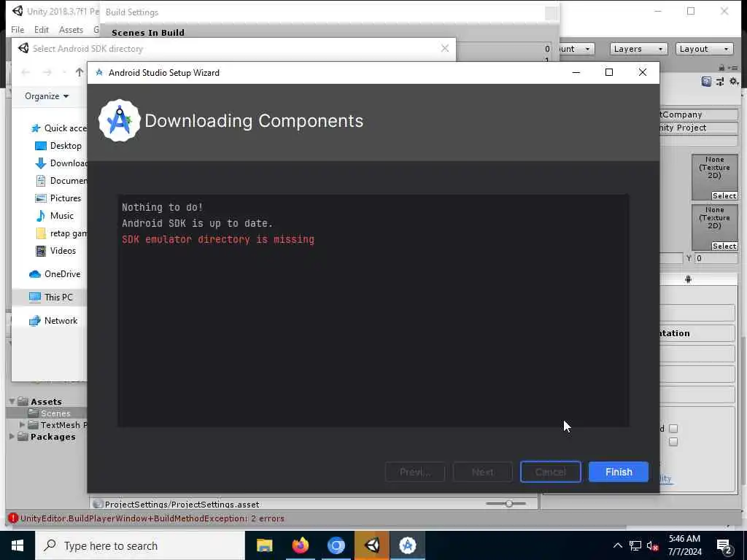Image resolution: width=747 pixels, height=560 pixels.
Task: Click the Cancel button in Setup Wizard
Action: (x=550, y=472)
